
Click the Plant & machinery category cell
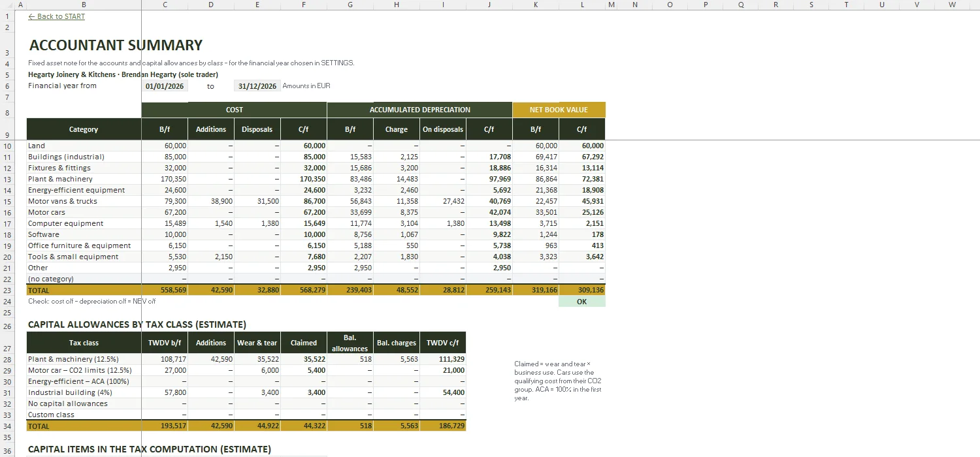coord(84,180)
